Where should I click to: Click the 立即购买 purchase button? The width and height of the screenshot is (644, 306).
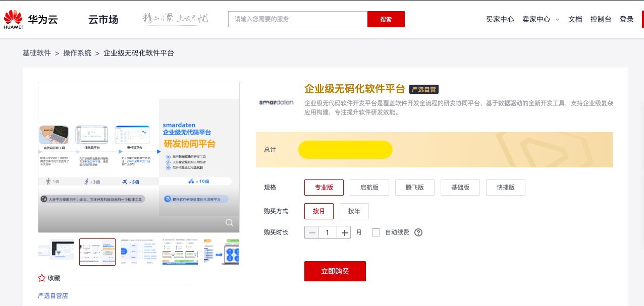(335, 271)
